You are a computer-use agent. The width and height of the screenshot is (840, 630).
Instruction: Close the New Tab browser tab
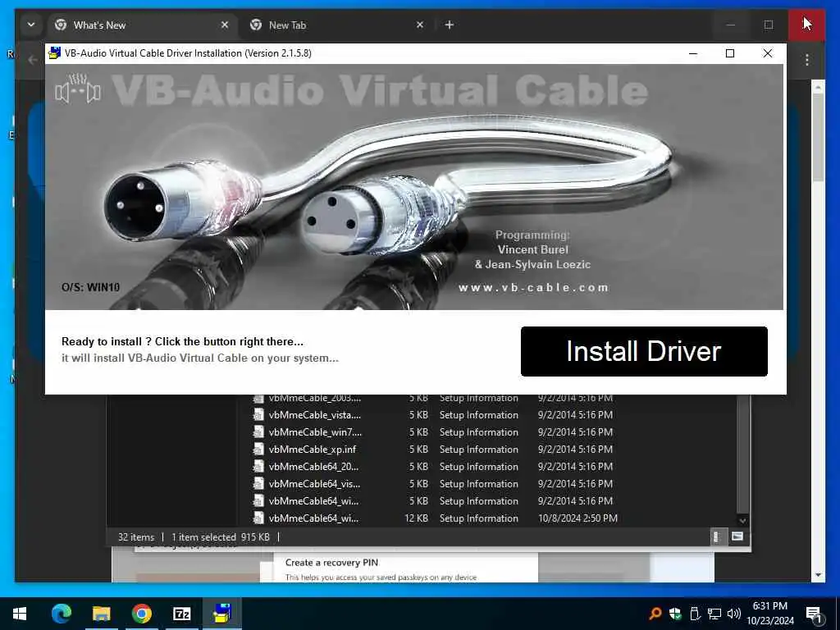(420, 25)
